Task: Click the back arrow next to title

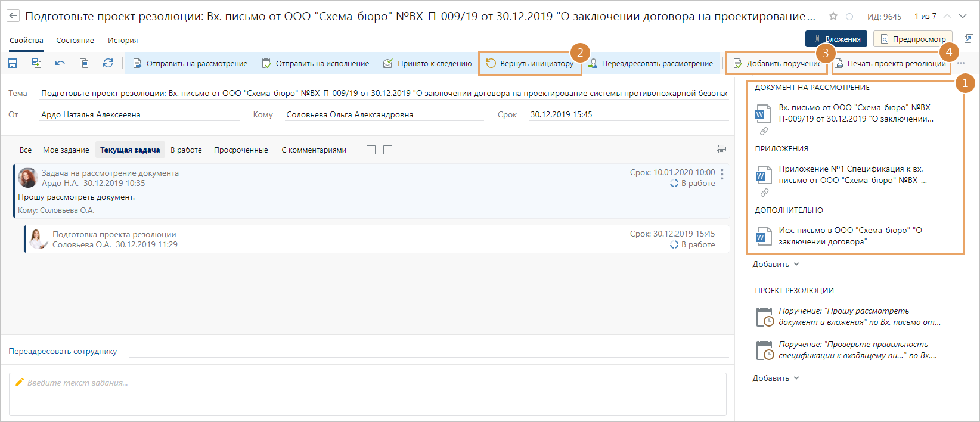Action: click(x=13, y=17)
